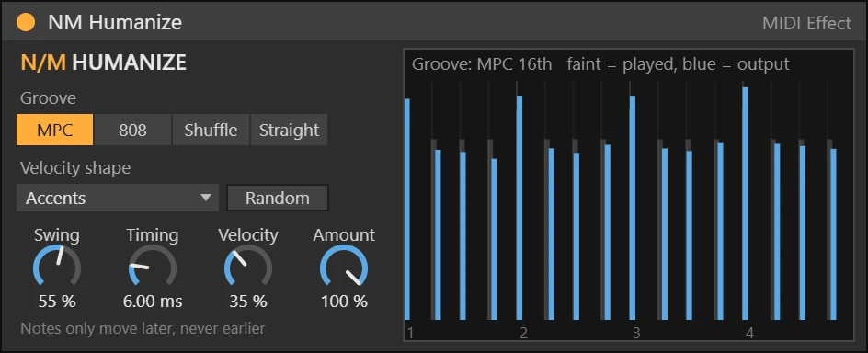Select the Straight groove
Screen dimensions: 868x353
click(x=289, y=130)
